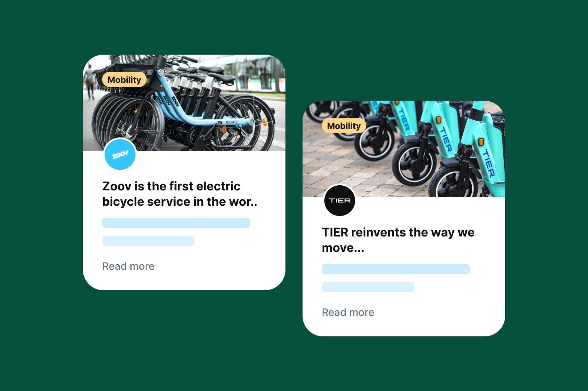Open the Zoov electric bicycle headline
The width and height of the screenshot is (588, 391).
179,194
